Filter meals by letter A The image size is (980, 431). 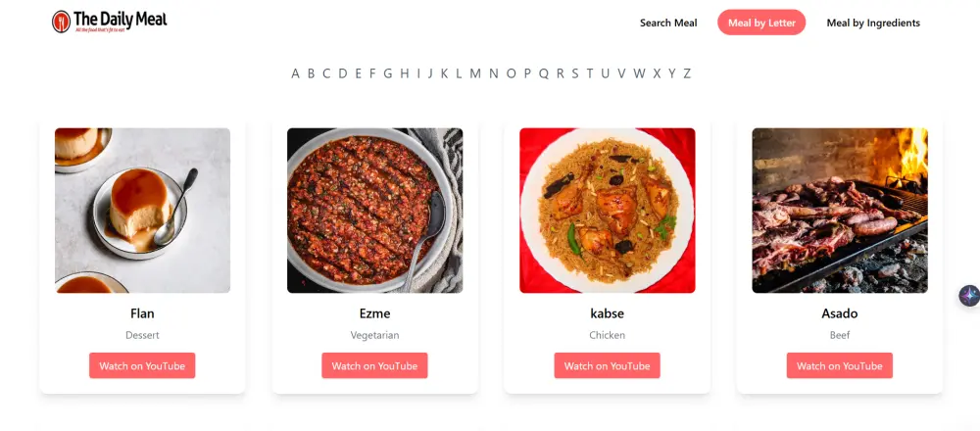point(295,73)
